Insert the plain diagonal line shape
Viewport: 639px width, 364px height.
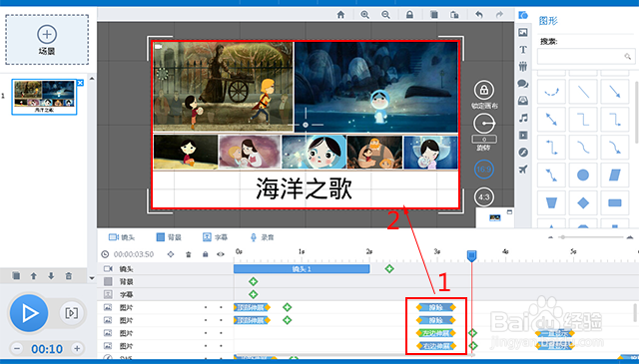point(583,92)
